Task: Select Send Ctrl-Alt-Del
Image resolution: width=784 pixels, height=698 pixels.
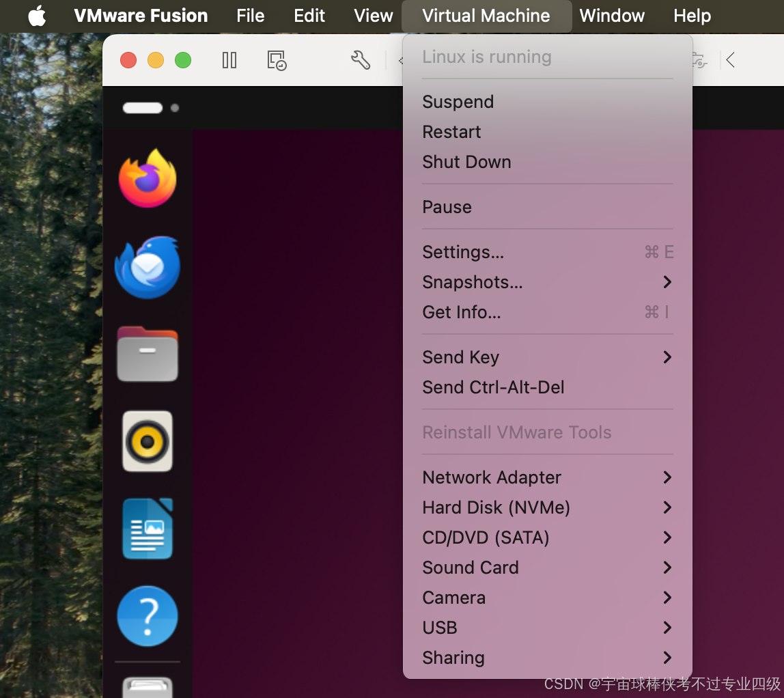Action: (548, 387)
